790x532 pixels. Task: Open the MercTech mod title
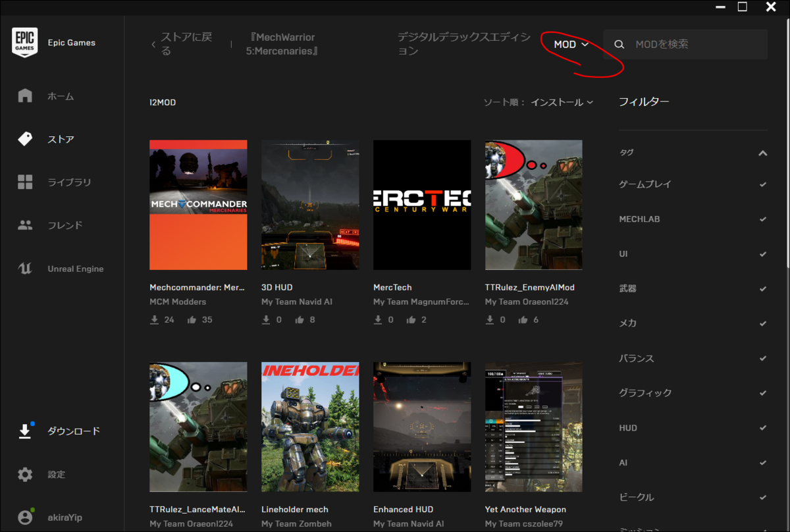click(392, 287)
